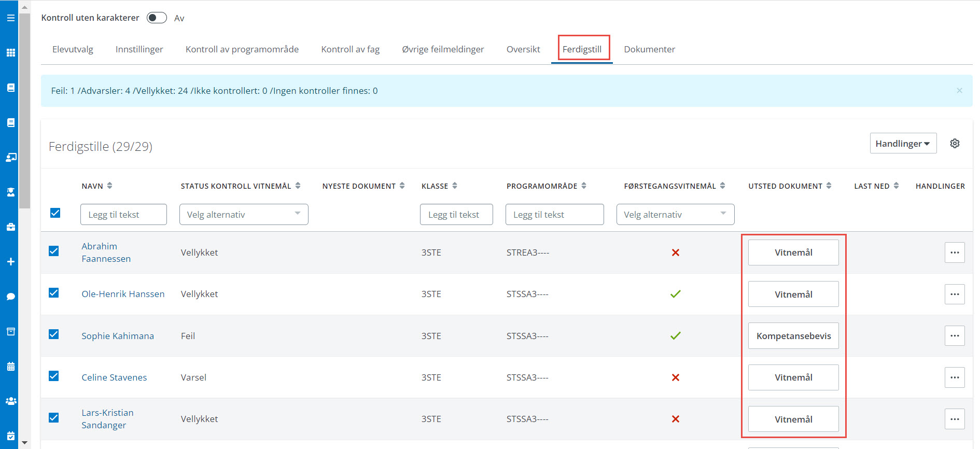Issue Vitnemål for Ole-Henrik Hanssen
Image resolution: width=980 pixels, height=449 pixels.
(x=793, y=294)
